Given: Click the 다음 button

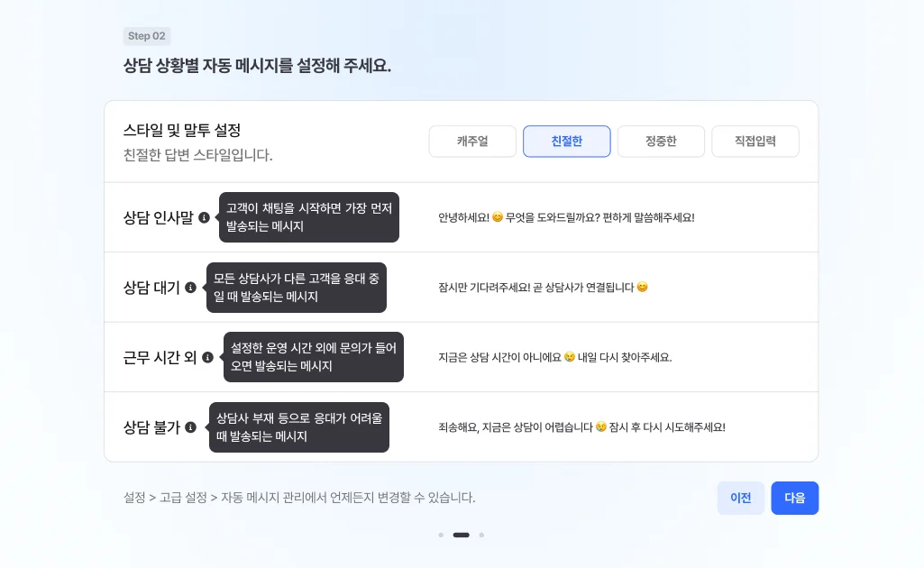Looking at the screenshot, I should pyautogui.click(x=794, y=498).
